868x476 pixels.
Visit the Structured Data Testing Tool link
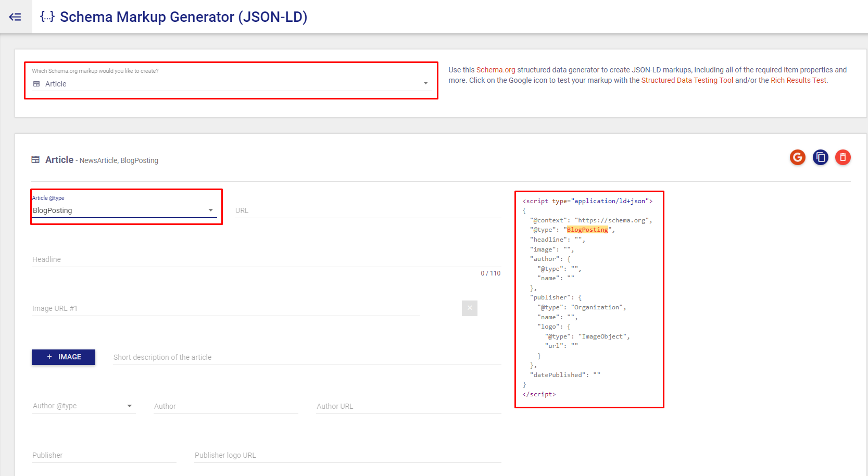tap(686, 80)
